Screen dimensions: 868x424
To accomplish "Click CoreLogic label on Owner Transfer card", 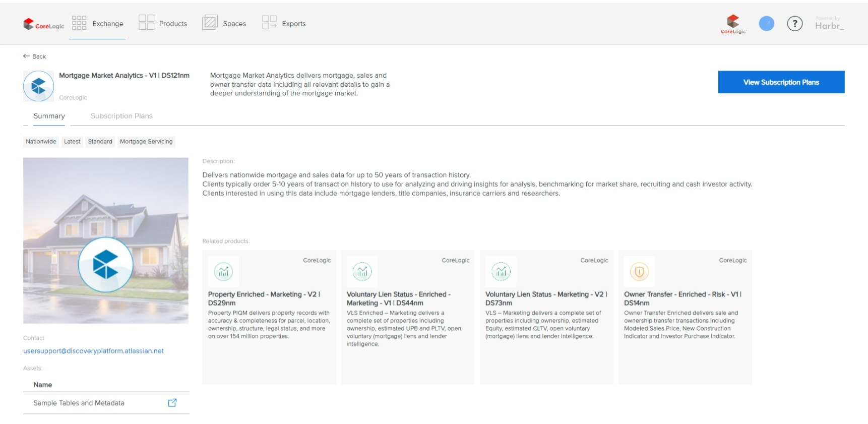I will (732, 261).
